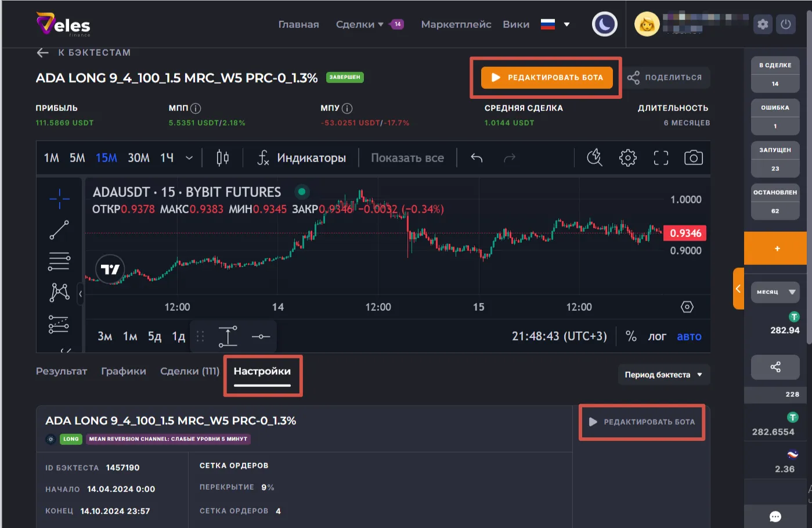Open chart settings gear icon
Screen dimensions: 812x528
click(627, 158)
